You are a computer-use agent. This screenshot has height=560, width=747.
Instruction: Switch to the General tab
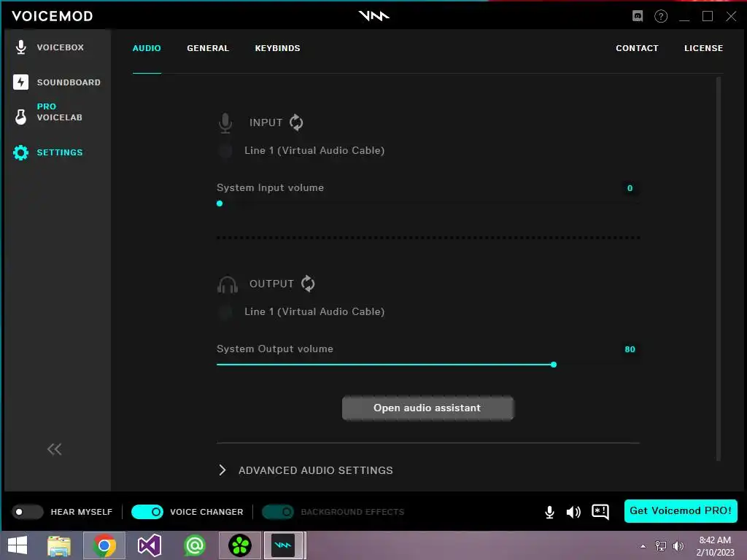tap(208, 48)
